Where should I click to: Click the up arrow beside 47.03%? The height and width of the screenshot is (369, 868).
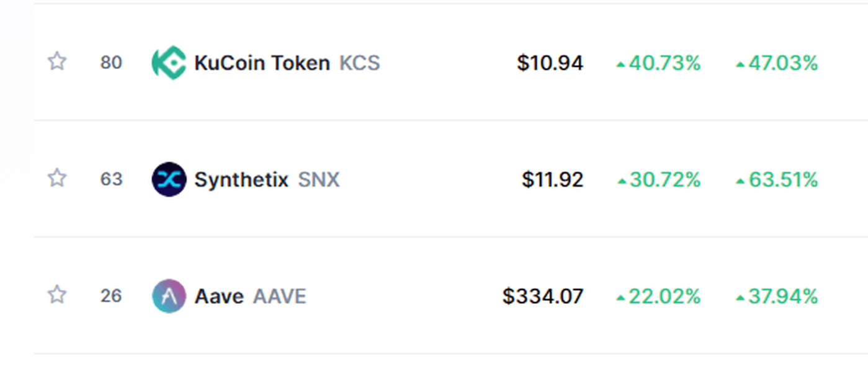pos(740,64)
